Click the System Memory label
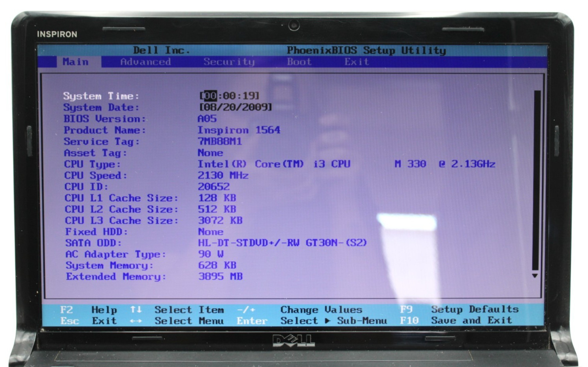The image size is (588, 367). [x=109, y=265]
